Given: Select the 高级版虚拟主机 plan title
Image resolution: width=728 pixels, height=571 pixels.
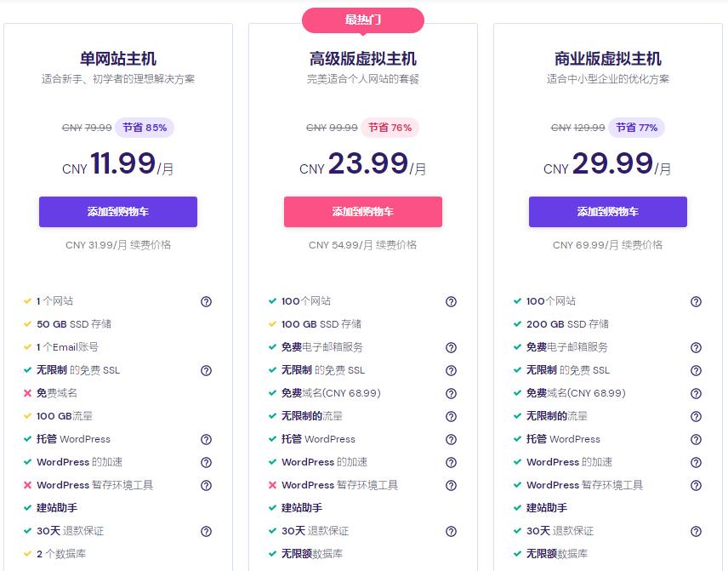Looking at the screenshot, I should coord(362,59).
